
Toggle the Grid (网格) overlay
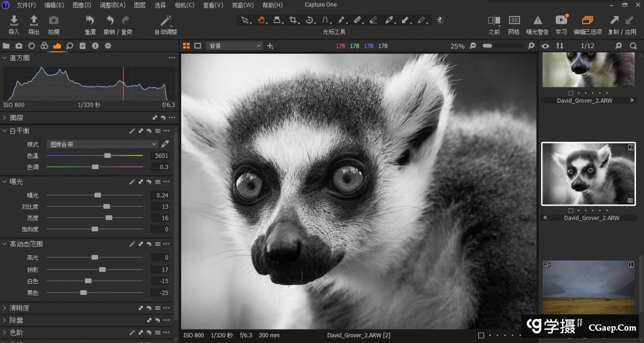tap(514, 21)
